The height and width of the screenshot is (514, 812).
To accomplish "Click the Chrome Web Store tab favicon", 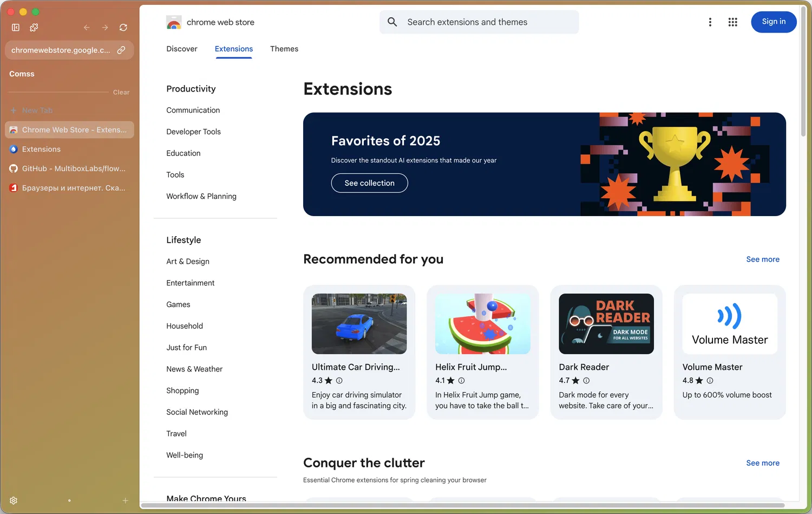I will click(x=14, y=130).
